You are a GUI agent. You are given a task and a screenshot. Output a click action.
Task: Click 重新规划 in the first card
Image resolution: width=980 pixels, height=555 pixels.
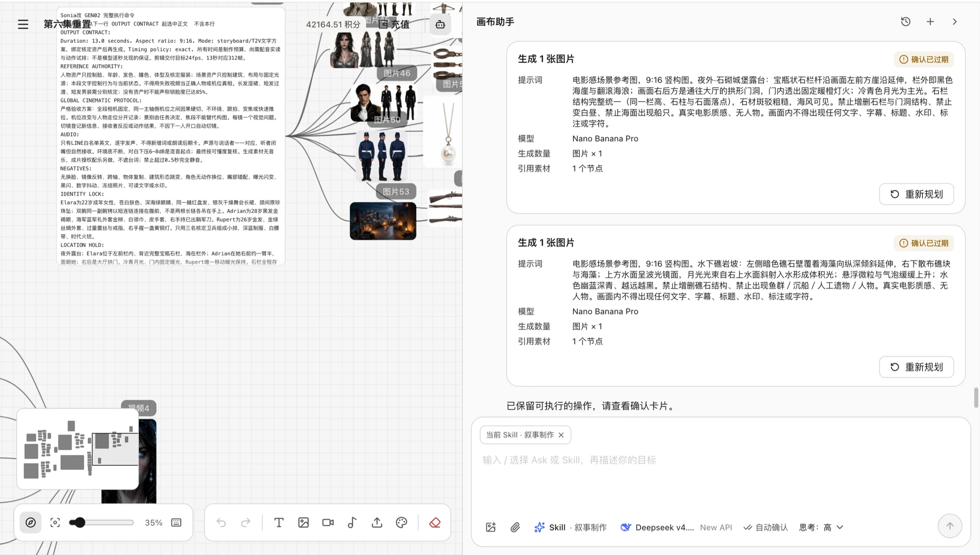[x=916, y=194]
